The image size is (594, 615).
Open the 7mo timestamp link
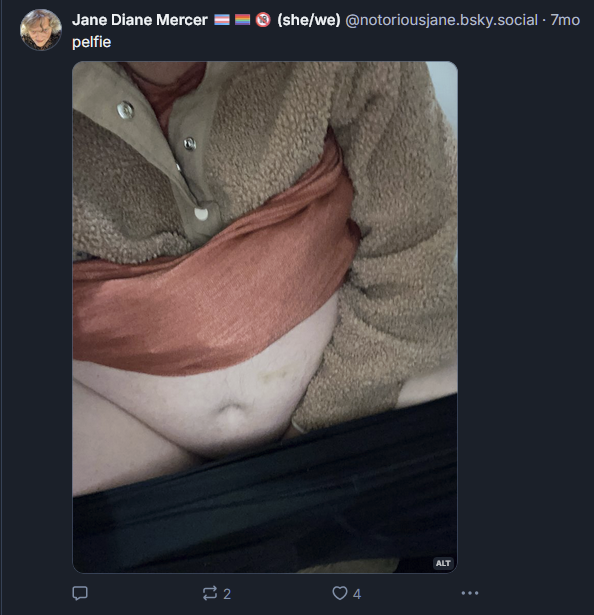565,20
